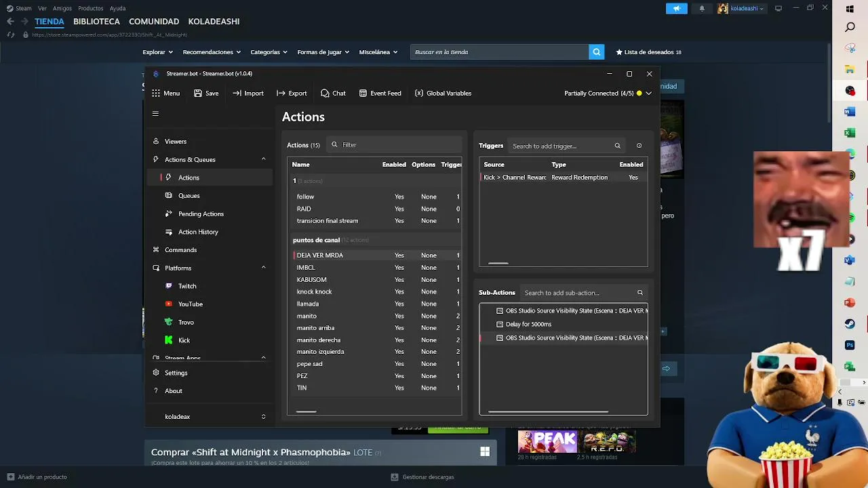Click the Sub-Actions horizontal scrollbar
The height and width of the screenshot is (488, 868).
pyautogui.click(x=548, y=411)
